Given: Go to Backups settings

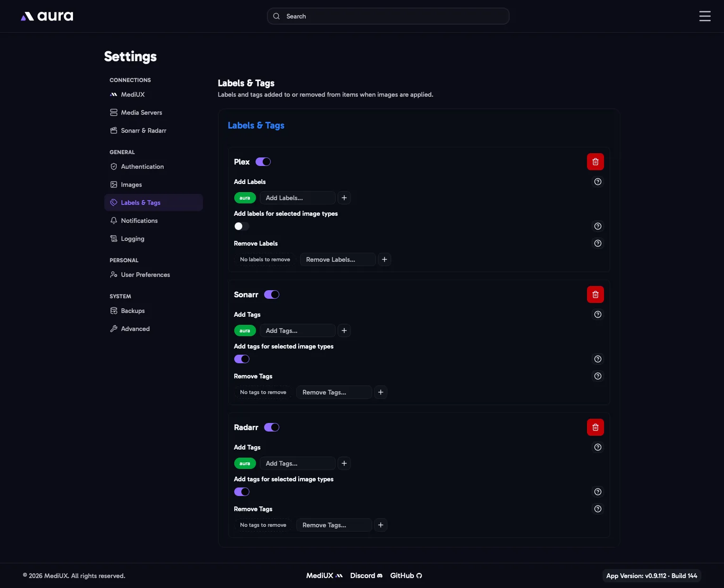Looking at the screenshot, I should click(154, 311).
